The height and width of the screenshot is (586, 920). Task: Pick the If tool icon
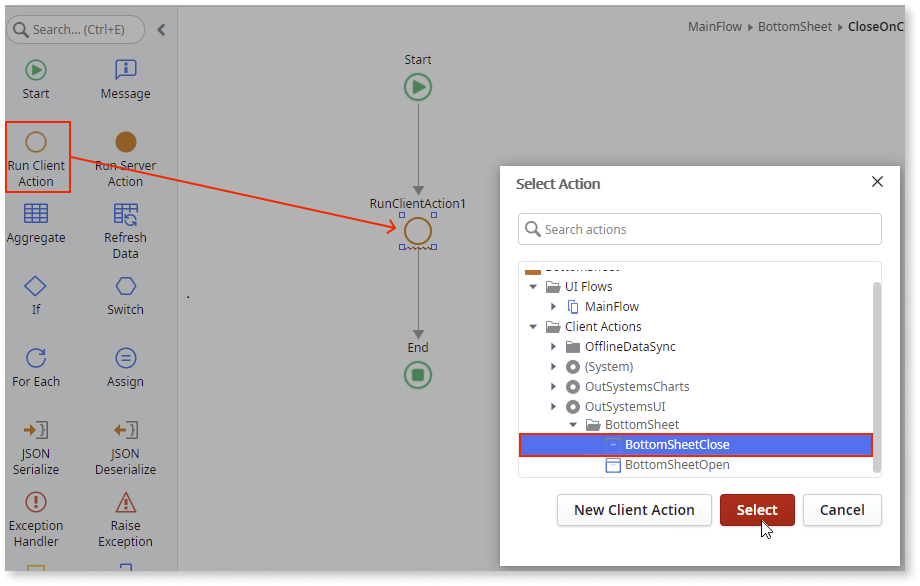coord(36,286)
